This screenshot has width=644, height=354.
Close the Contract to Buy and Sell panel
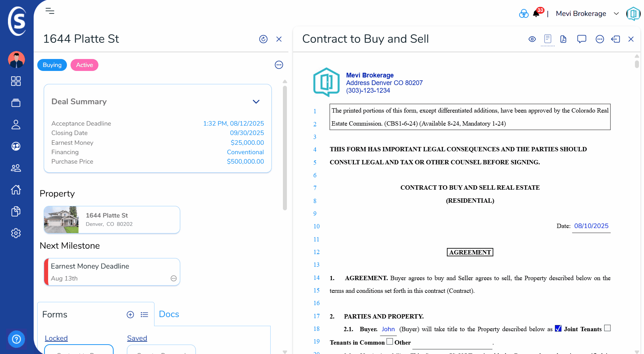pos(631,39)
